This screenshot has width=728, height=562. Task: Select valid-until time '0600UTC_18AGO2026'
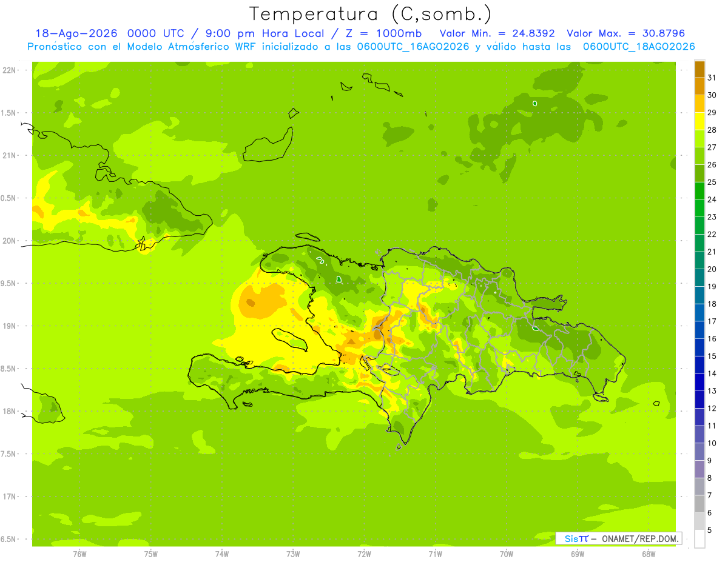[x=639, y=47]
